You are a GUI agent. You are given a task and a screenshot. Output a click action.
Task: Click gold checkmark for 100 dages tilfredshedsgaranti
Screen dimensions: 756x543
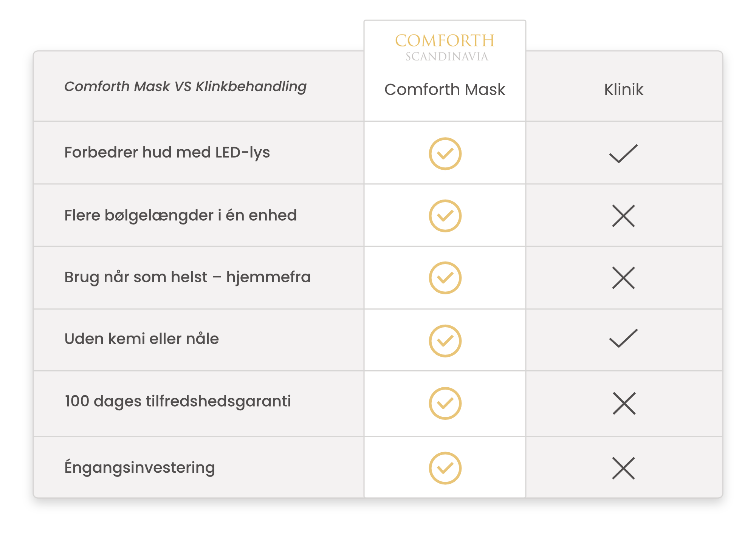tap(445, 403)
